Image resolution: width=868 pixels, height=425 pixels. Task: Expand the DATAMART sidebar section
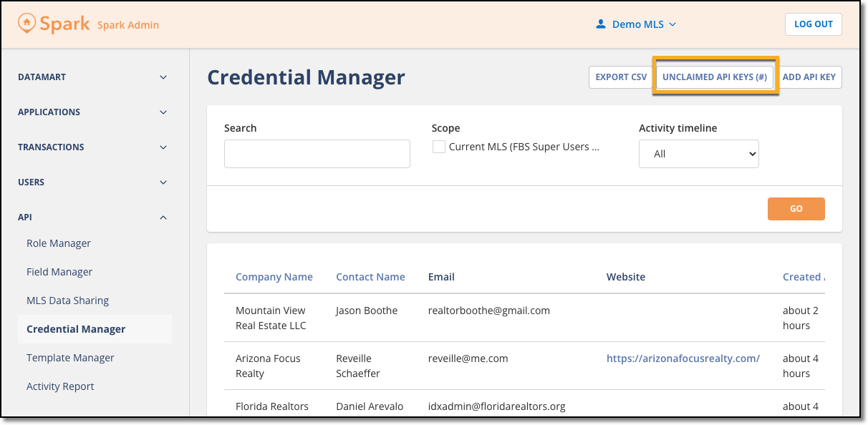[93, 77]
